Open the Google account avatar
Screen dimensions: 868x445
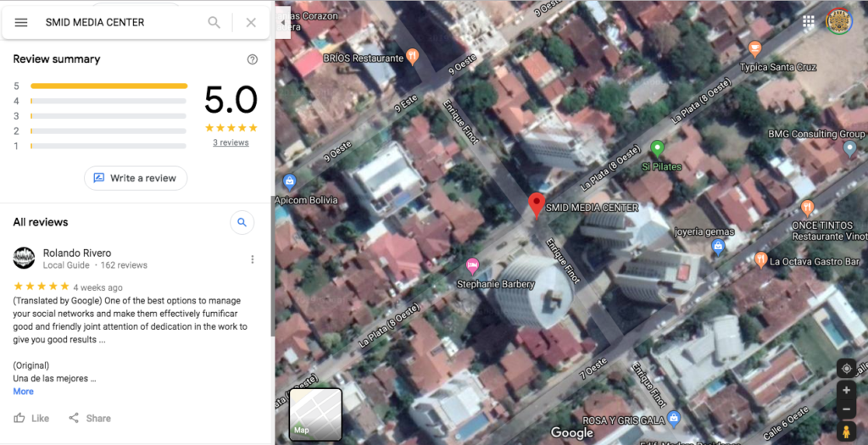(838, 21)
